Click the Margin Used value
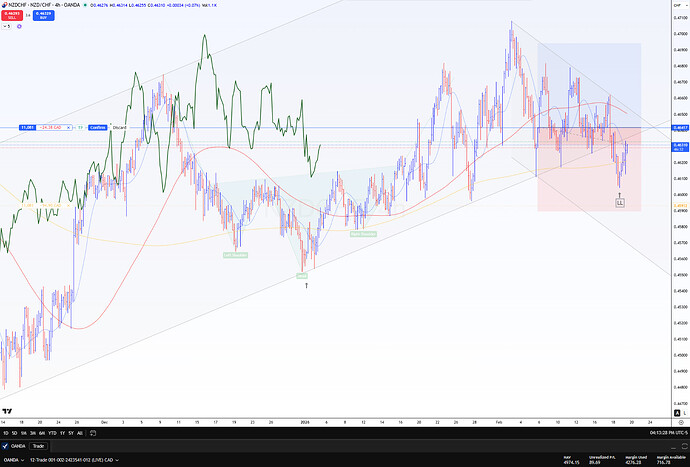Viewport: 690px width, 467px height. click(633, 462)
